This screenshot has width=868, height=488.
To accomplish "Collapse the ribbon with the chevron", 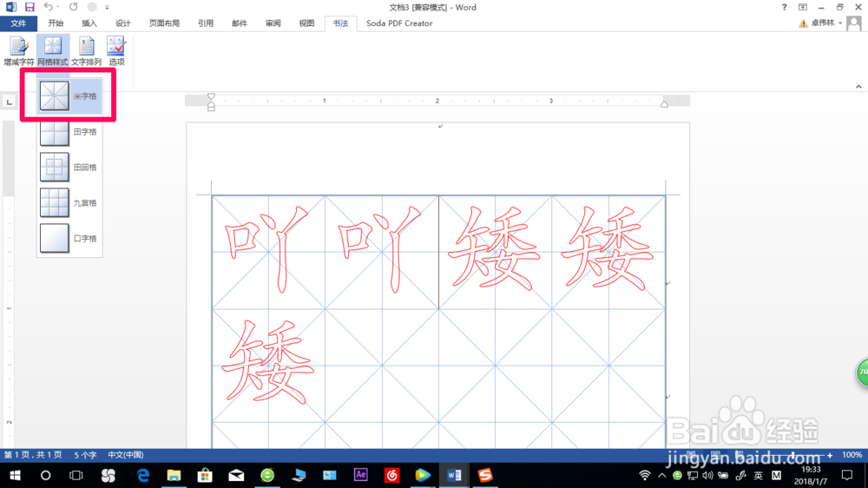I will point(858,87).
